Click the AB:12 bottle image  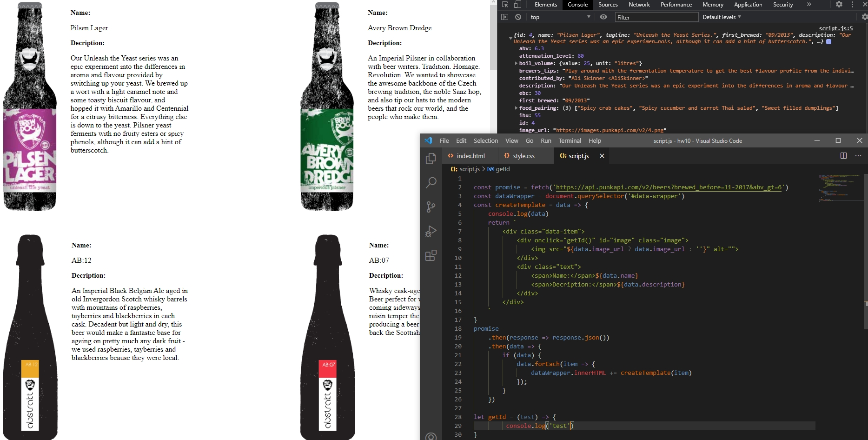click(x=30, y=337)
